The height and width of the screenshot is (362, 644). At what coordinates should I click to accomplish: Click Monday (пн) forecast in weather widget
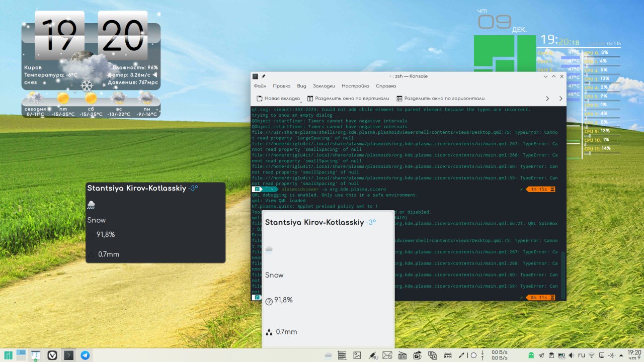[146, 103]
